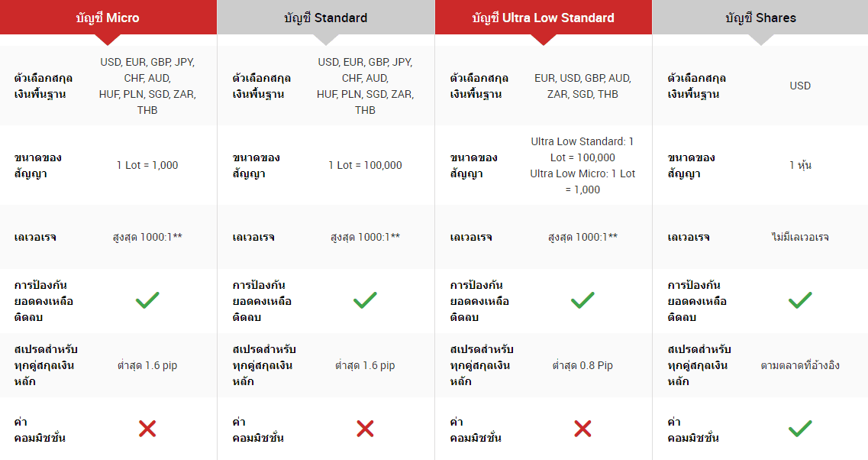Click Ultra Low Standard red commission X
Screen dimensions: 868x460
tap(582, 429)
